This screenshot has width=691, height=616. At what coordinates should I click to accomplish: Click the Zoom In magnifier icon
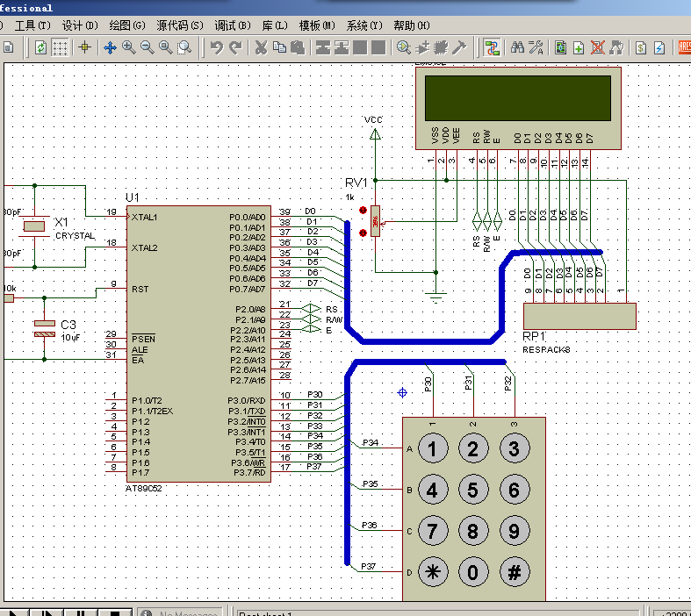[x=128, y=47]
